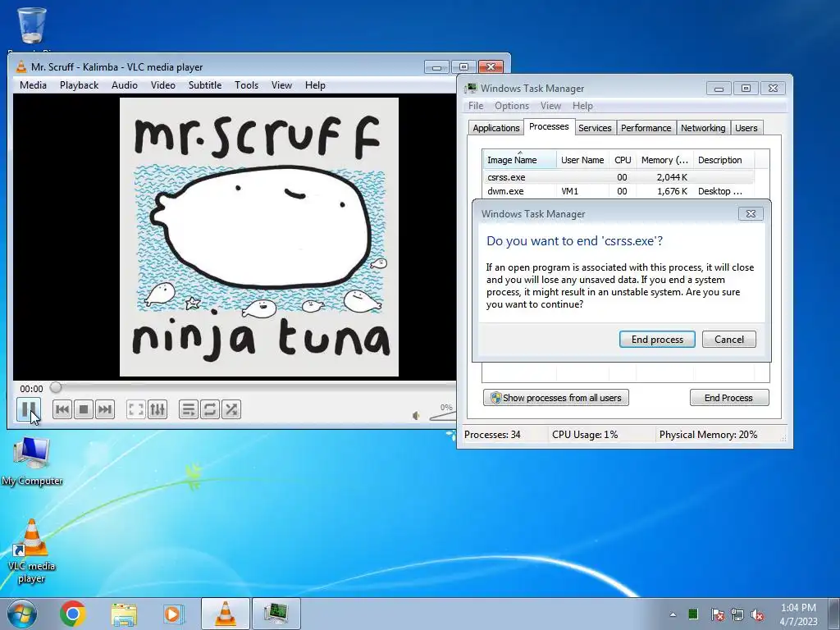Click the Mr. Scruff album art
840x630 pixels.
coord(258,237)
